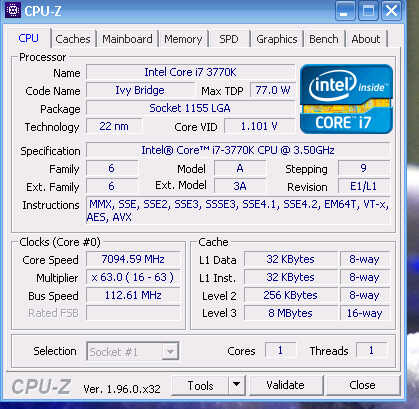The height and width of the screenshot is (409, 419).
Task: Minimize the CPU-Z window
Action: [x=344, y=12]
